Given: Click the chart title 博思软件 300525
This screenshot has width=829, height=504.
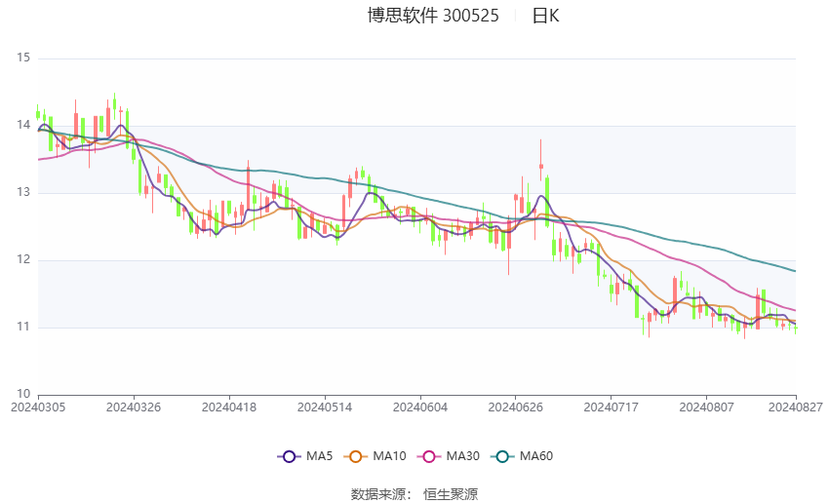Looking at the screenshot, I should pyautogui.click(x=433, y=16).
